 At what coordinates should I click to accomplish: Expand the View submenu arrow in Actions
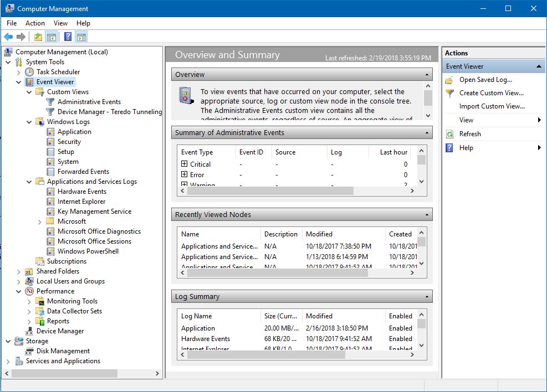(539, 120)
